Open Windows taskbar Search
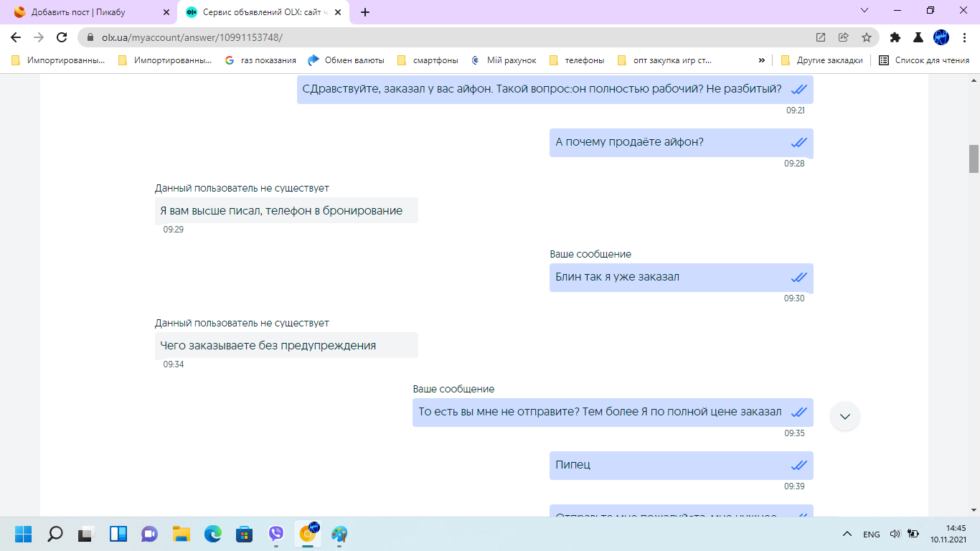The width and height of the screenshot is (980, 551). 55,534
